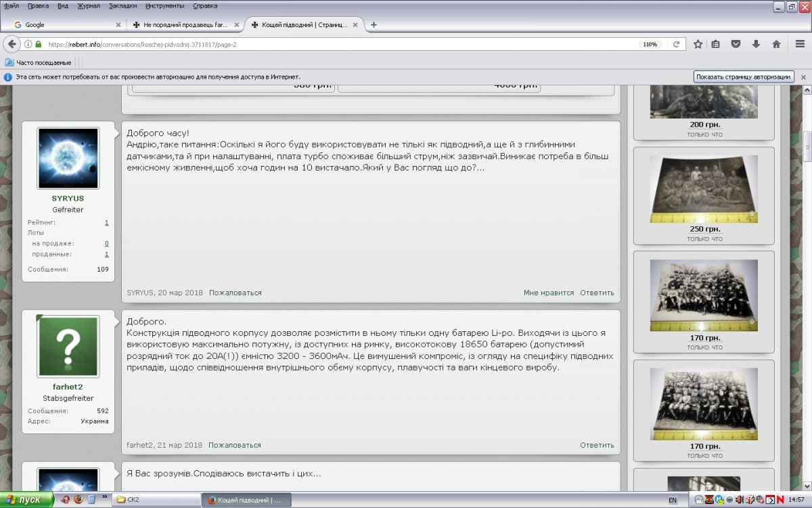Screen dimensions: 812x508
Task: Reload the page with the refresh icon
Action: 675,44
